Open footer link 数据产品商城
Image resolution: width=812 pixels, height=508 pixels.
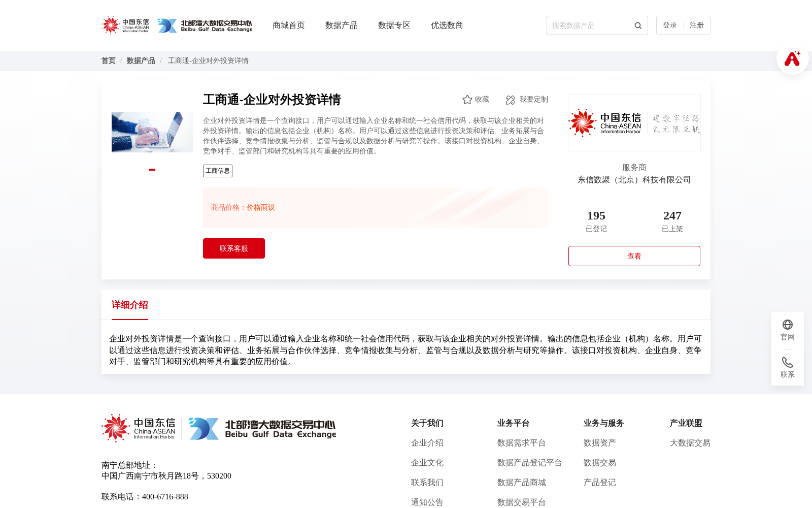click(522, 483)
